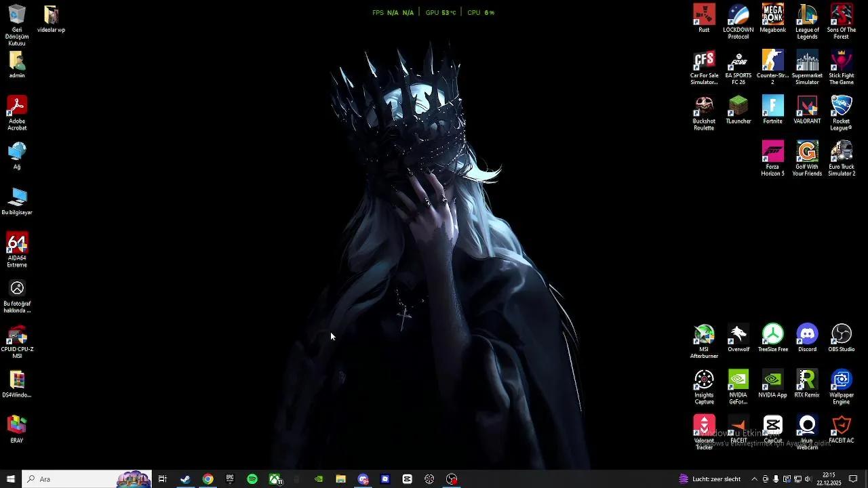
Task: Open the Windows Start menu
Action: pyautogui.click(x=11, y=479)
